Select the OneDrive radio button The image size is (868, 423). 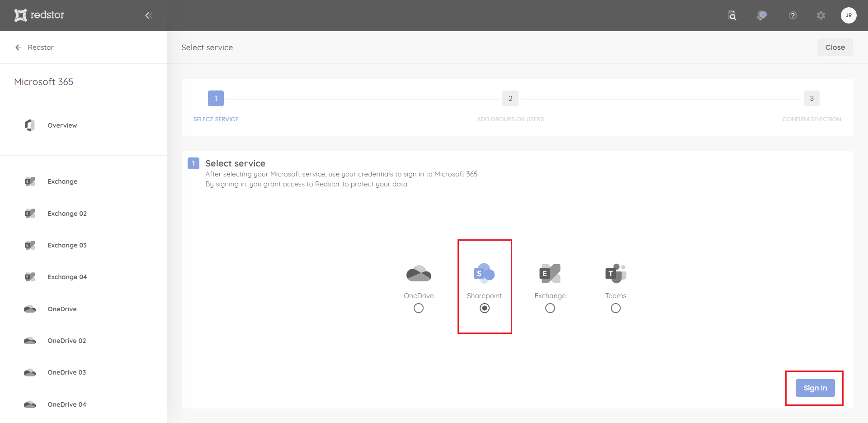click(419, 308)
